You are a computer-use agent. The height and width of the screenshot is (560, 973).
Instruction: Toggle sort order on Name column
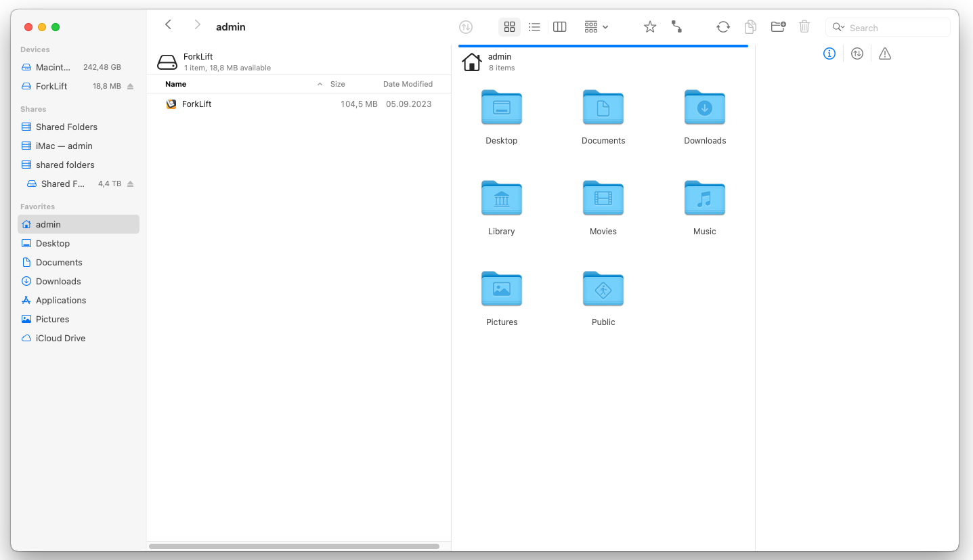click(x=320, y=85)
